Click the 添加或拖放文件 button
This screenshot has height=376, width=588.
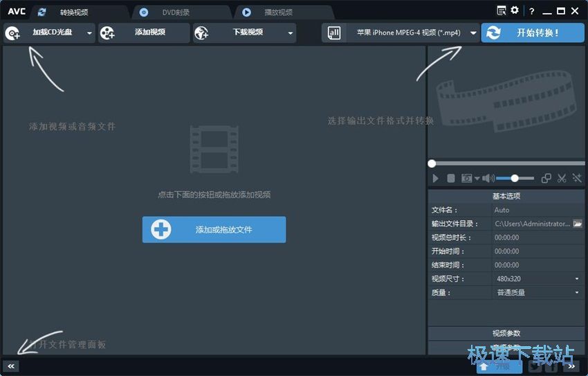pos(214,229)
